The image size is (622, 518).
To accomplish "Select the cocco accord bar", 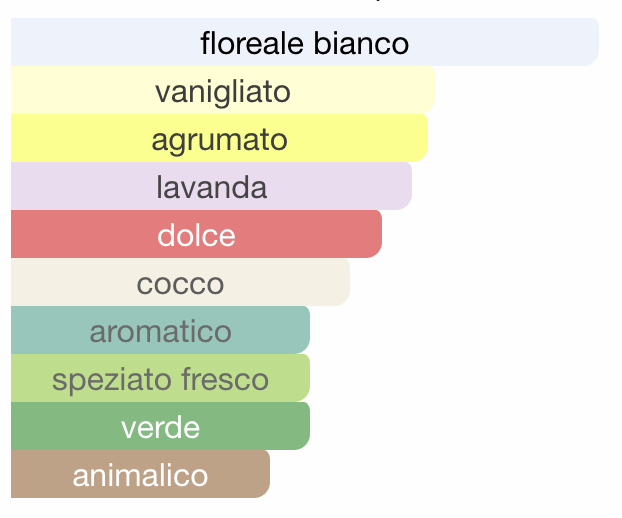I will tap(180, 282).
